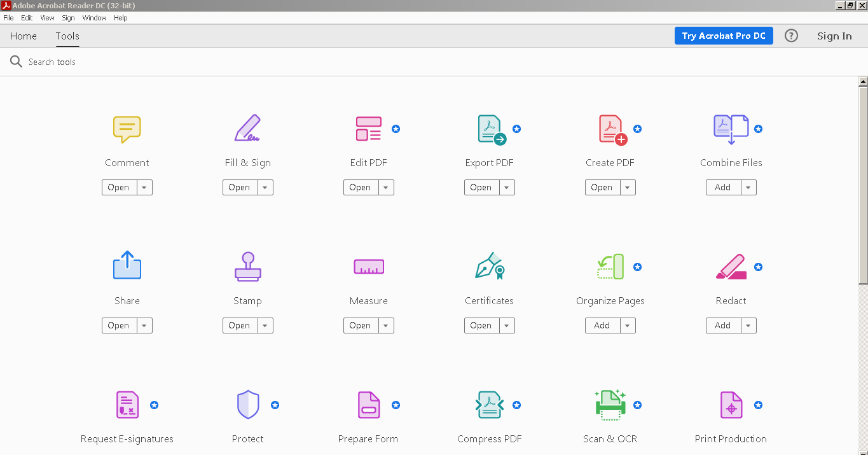Select the Compress PDF icon
868x455 pixels.
click(490, 405)
